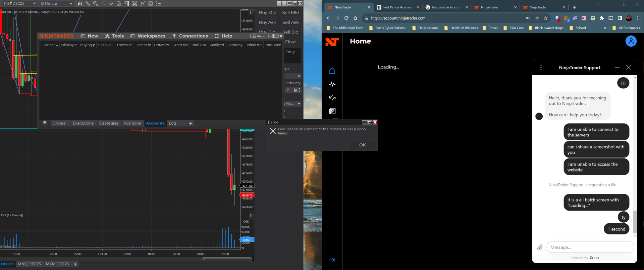The height and width of the screenshot is (270, 644).
Task: Open the chat options three-dot menu
Action: (541, 67)
